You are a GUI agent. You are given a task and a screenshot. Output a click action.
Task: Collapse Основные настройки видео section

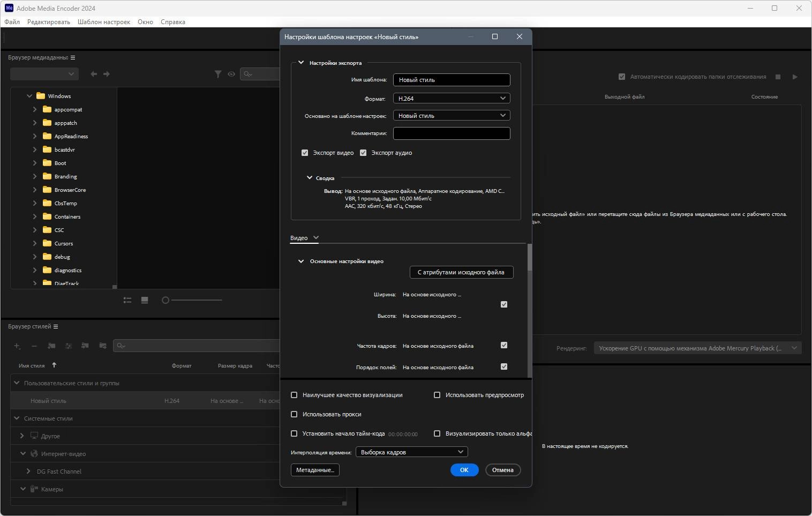[x=301, y=261]
